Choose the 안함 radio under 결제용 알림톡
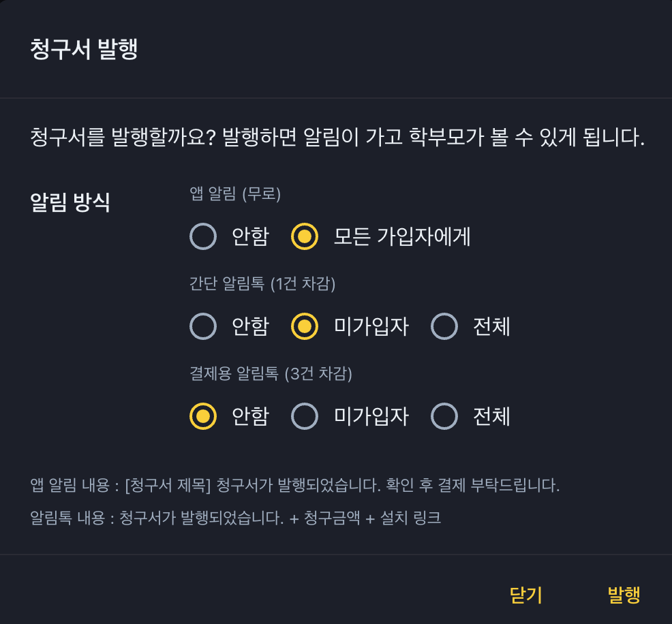This screenshot has width=672, height=624. click(203, 416)
